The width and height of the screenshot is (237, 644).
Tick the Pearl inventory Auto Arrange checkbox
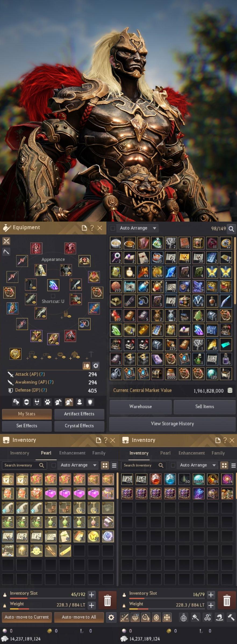click(54, 465)
